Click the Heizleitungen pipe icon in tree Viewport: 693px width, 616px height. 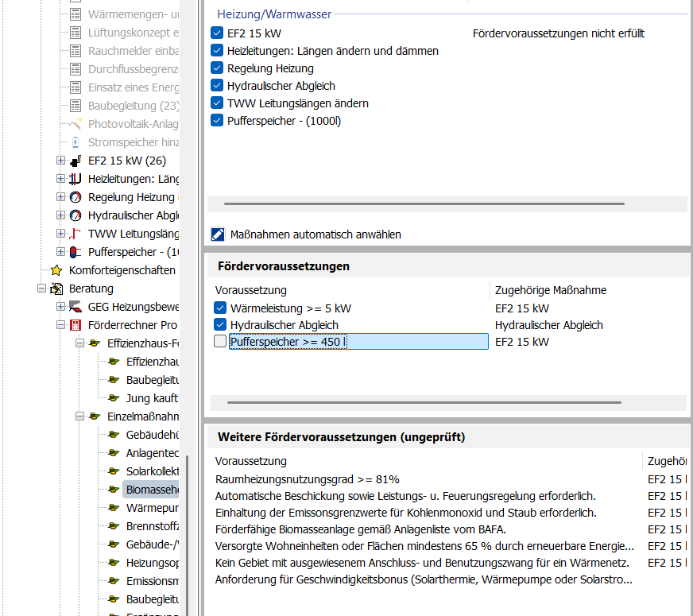[x=75, y=179]
